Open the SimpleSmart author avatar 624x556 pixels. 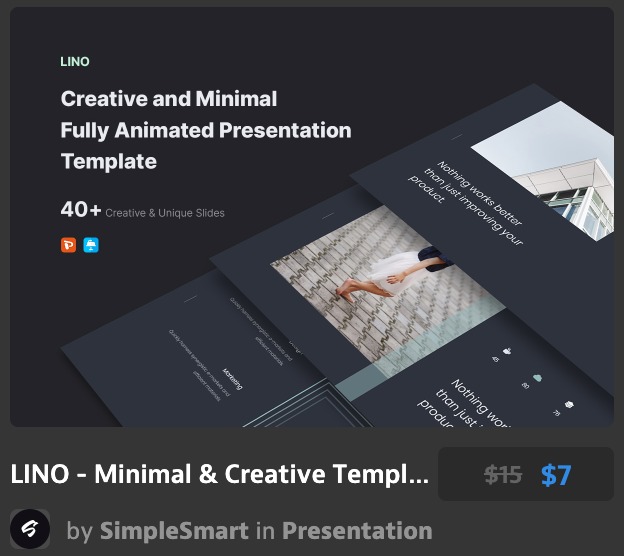click(30, 529)
